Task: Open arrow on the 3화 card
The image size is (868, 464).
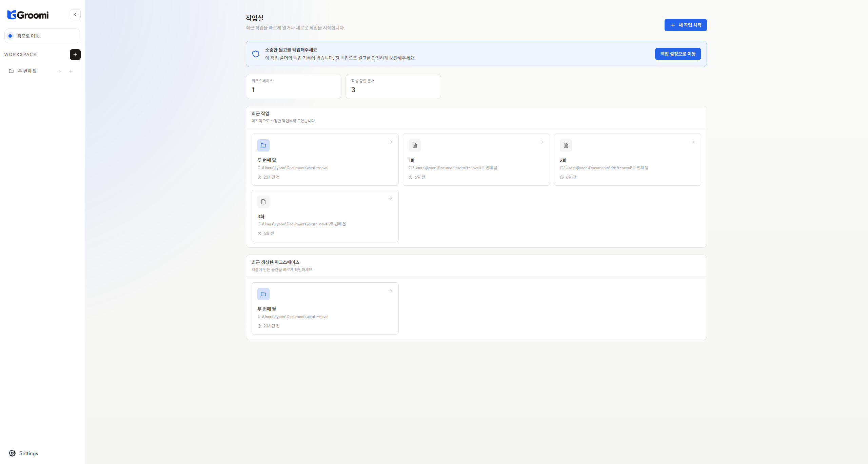Action: tap(390, 198)
